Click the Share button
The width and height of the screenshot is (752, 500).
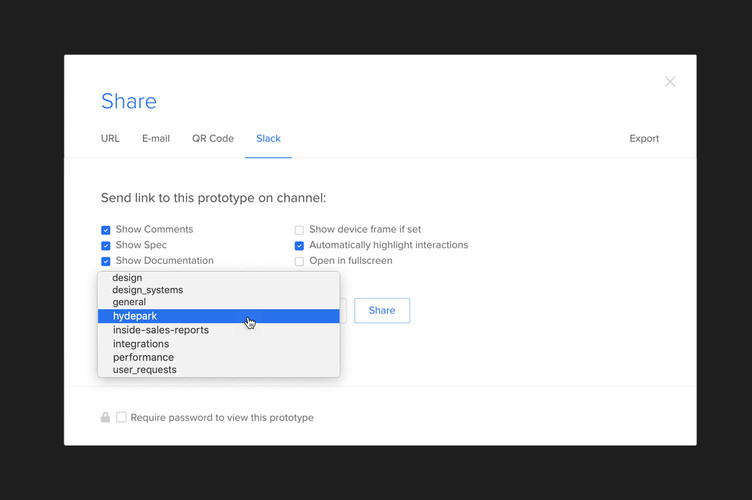click(x=382, y=310)
